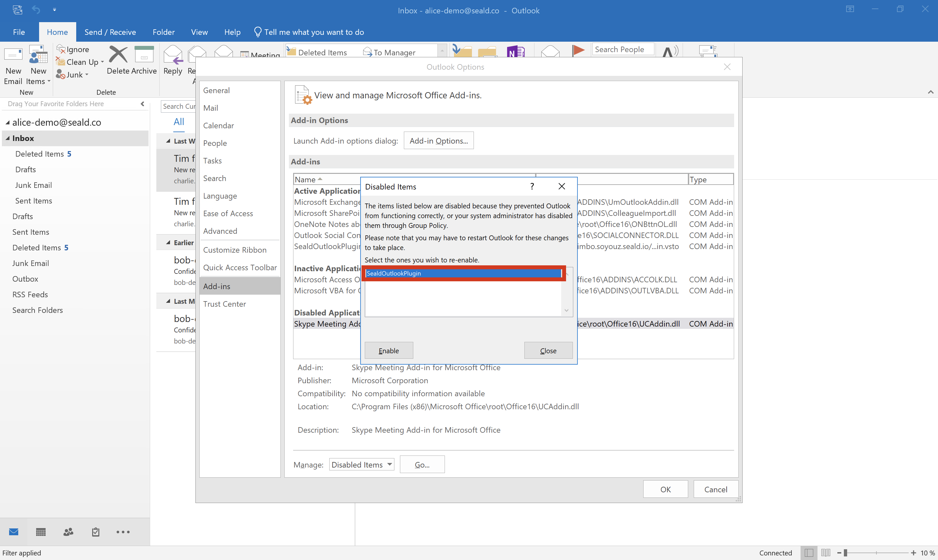Open the Help tab
This screenshot has height=560, width=938.
tap(232, 32)
